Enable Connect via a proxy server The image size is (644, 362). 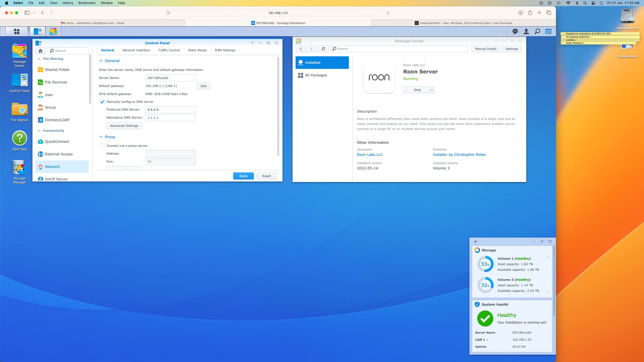[102, 146]
